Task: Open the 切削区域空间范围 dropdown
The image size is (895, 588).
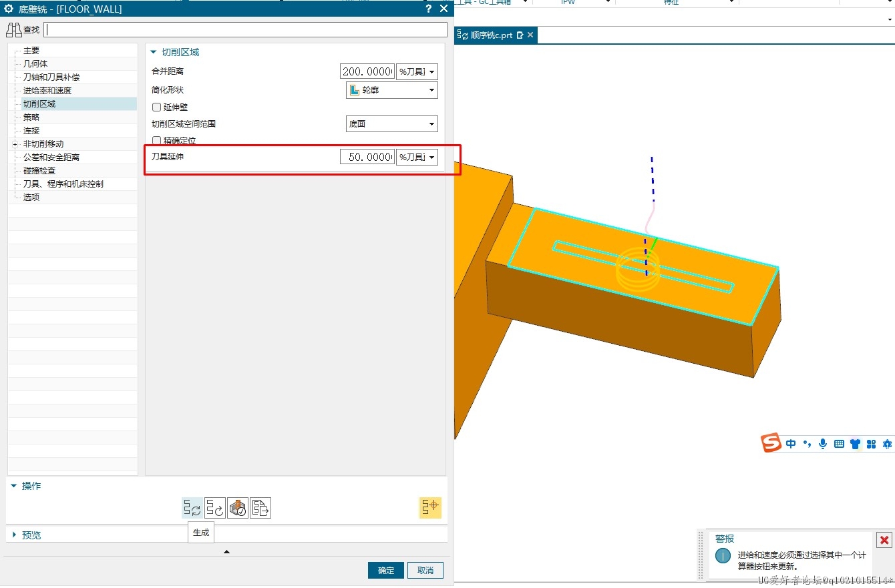Action: pyautogui.click(x=392, y=123)
